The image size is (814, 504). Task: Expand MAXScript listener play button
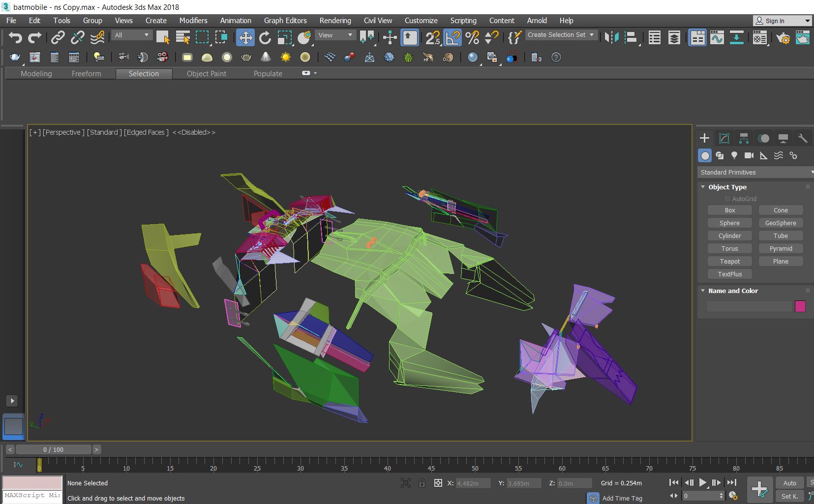(x=12, y=401)
